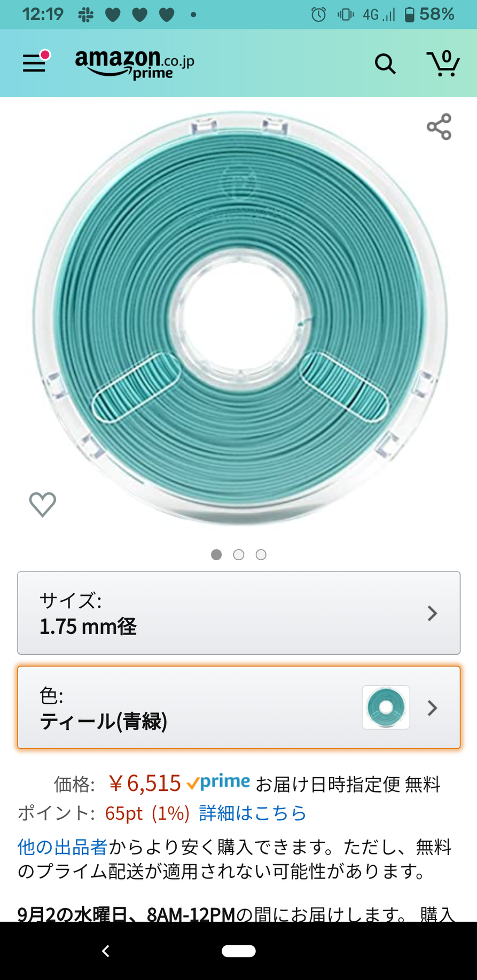Select the first image pagination dot
477x980 pixels.
tap(216, 555)
